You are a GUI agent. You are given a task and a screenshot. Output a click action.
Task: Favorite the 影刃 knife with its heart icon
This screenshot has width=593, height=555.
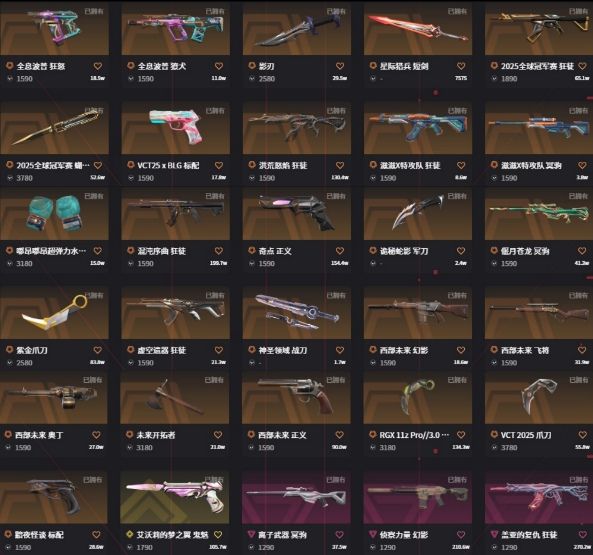pos(340,66)
